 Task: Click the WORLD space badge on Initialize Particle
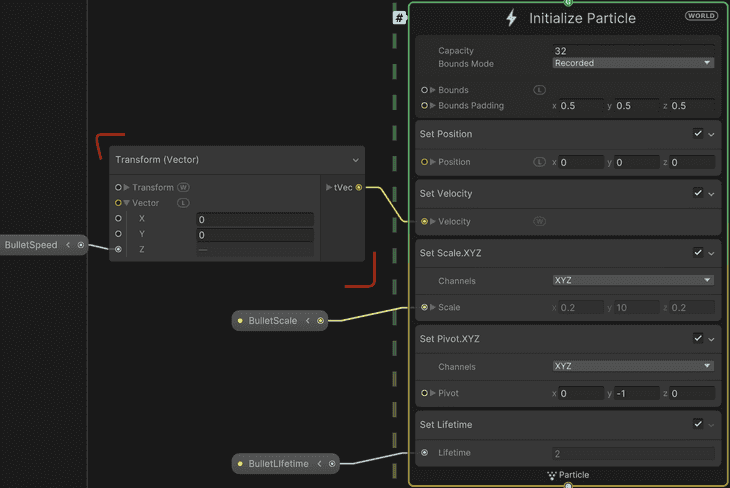coord(701,16)
